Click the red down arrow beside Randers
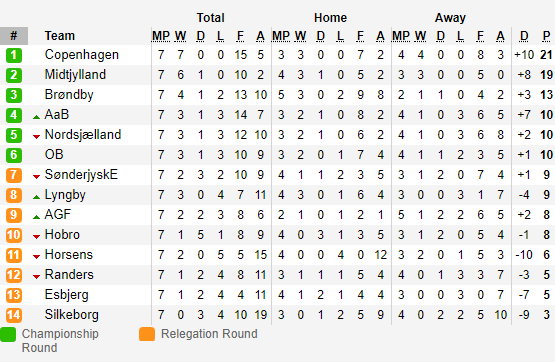Screen dimensions: 555x362 pyautogui.click(x=36, y=277)
